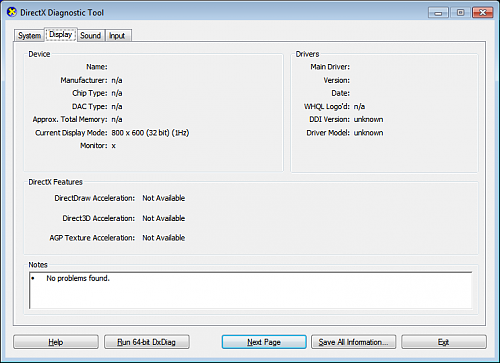This screenshot has width=500, height=363.
Task: Open Save All Information dialog
Action: [353, 342]
